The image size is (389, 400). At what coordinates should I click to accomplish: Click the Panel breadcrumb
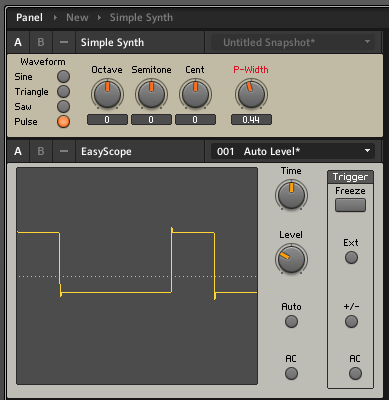pos(29,17)
